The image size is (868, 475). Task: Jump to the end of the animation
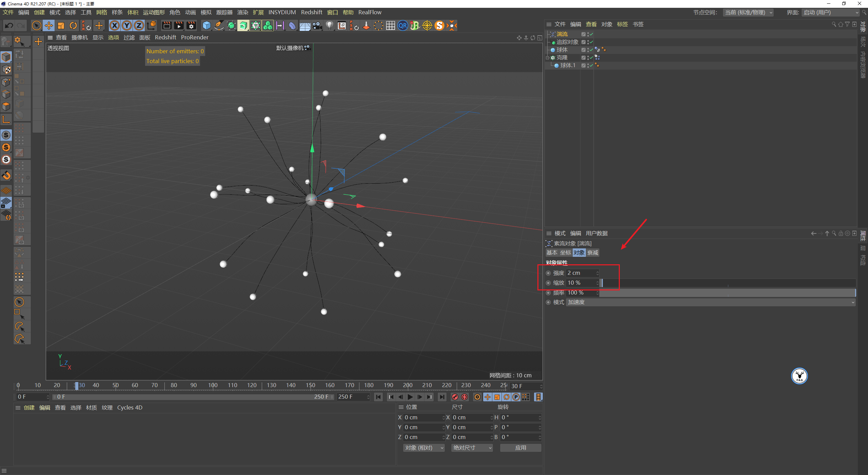(x=442, y=397)
